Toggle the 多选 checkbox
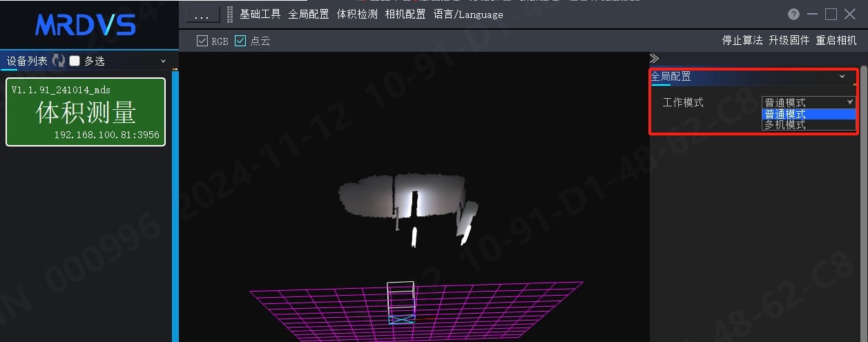This screenshot has height=342, width=868. pos(75,61)
